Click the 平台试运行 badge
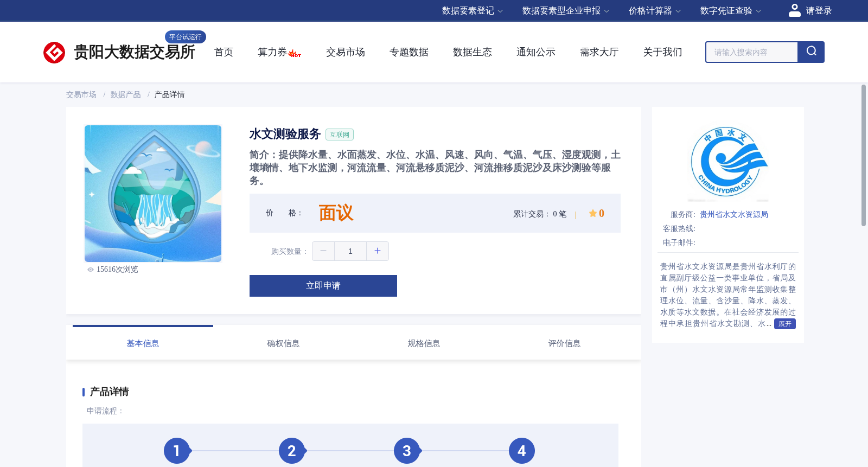The image size is (868, 467). click(186, 37)
